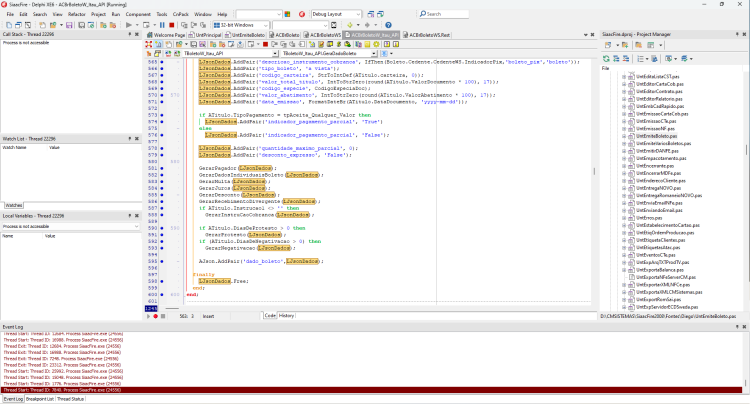Refresh the Project Manager with green arrows icon
Viewport: 750px width, 404px height.
point(607,58)
